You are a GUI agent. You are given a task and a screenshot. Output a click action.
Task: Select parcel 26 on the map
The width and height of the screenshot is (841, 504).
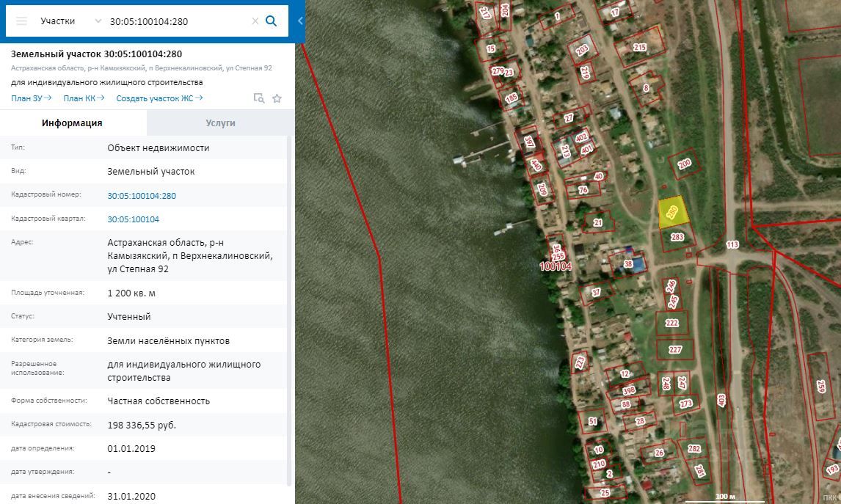point(659,453)
